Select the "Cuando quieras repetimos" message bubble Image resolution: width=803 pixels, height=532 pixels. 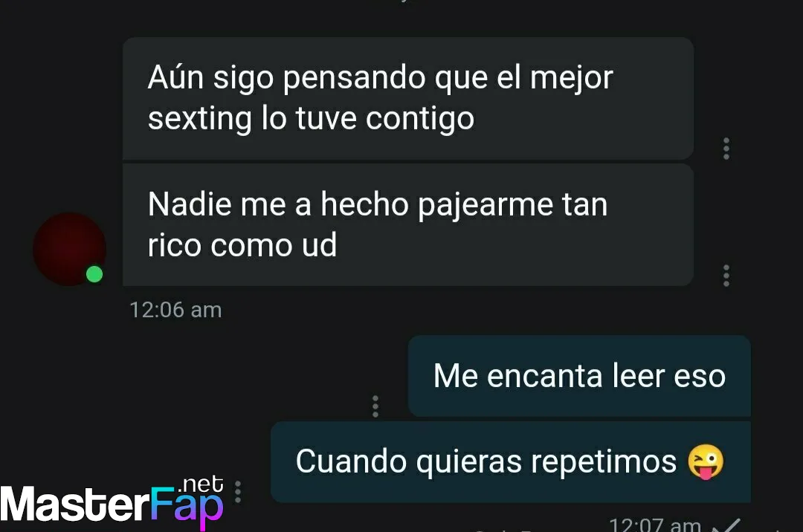click(511, 462)
